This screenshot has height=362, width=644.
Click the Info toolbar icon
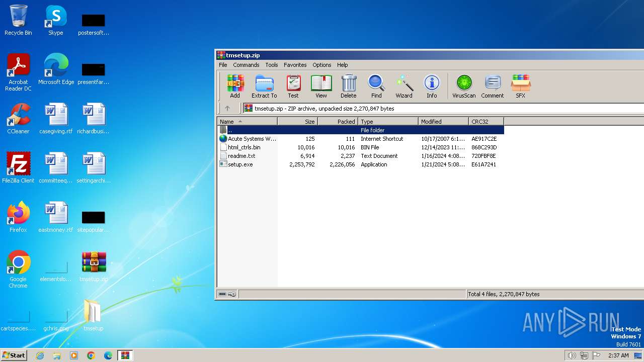(432, 86)
